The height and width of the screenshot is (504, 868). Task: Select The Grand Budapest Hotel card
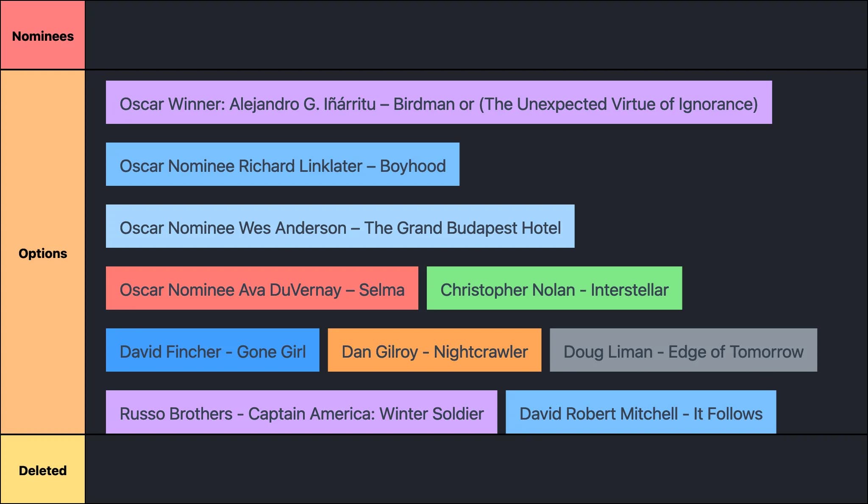(x=340, y=227)
